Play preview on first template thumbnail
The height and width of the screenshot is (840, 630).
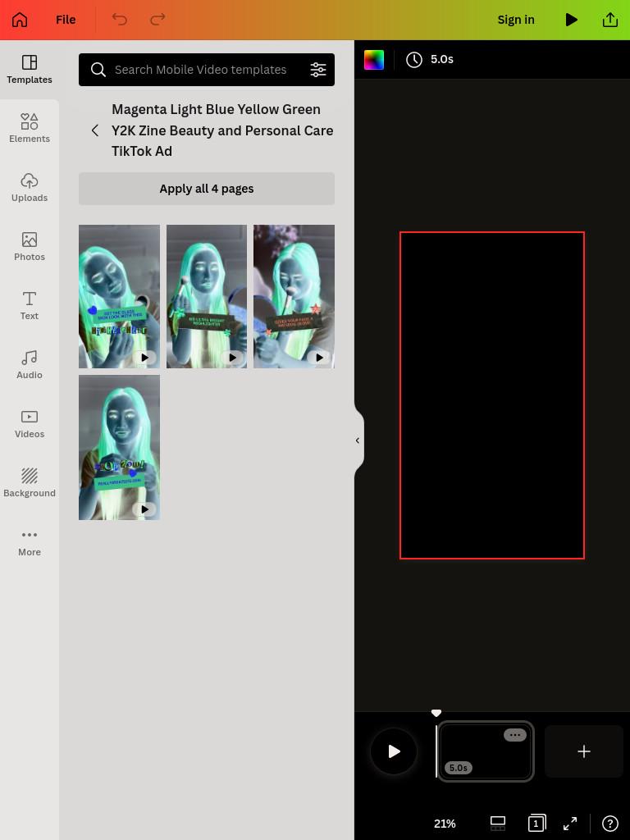click(144, 358)
